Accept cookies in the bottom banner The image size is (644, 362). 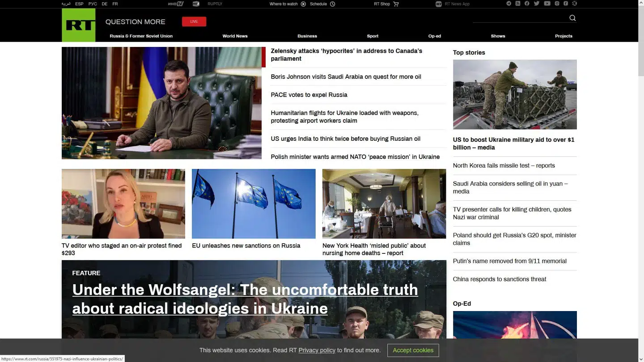point(413,350)
